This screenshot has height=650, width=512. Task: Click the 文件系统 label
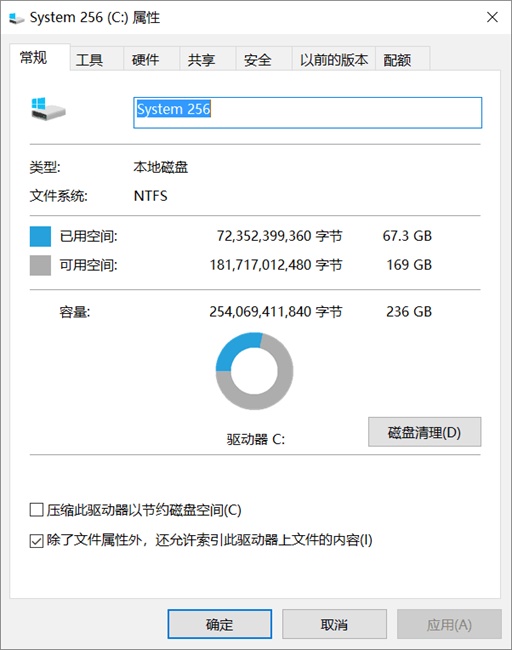click(58, 196)
